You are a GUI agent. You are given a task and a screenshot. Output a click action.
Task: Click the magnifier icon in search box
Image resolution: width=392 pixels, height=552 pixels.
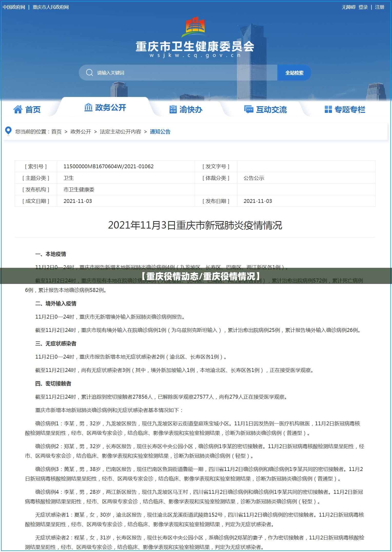point(90,73)
